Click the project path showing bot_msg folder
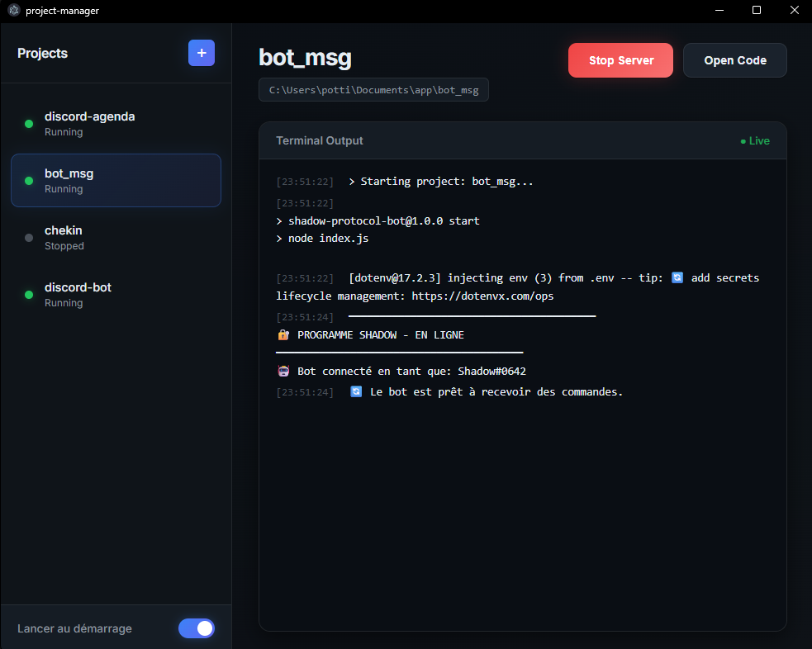 point(373,89)
